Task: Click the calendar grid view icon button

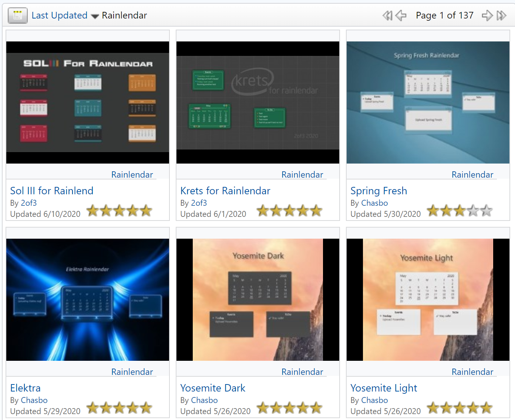Action: pos(18,16)
